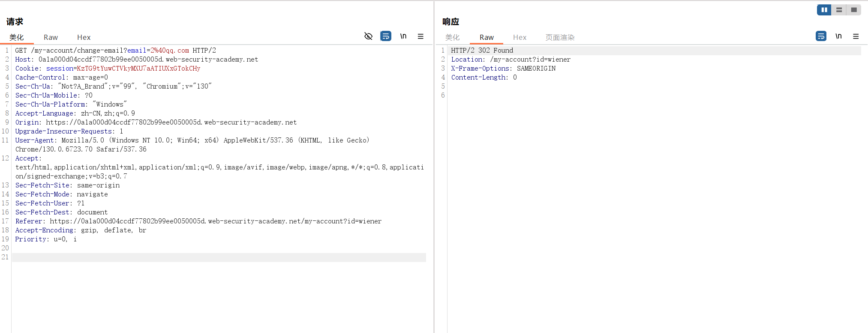
Task: Toggle the \n icon in request panel
Action: (x=403, y=36)
